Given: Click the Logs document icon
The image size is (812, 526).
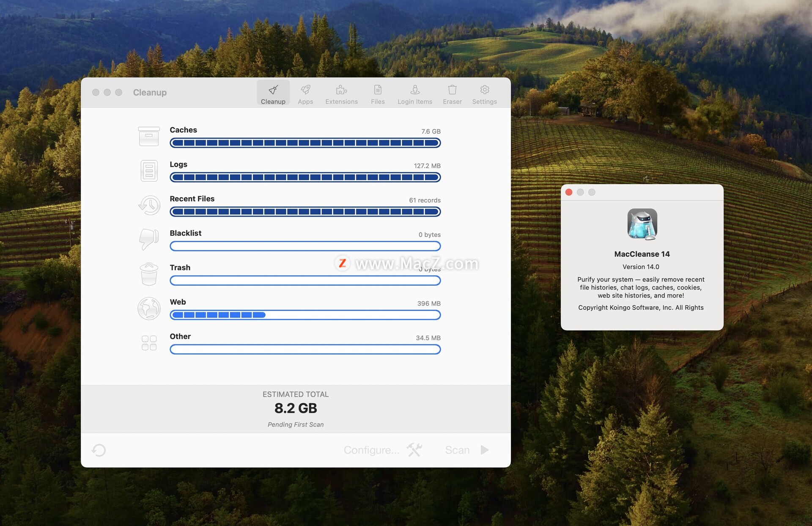Looking at the screenshot, I should click(x=149, y=171).
